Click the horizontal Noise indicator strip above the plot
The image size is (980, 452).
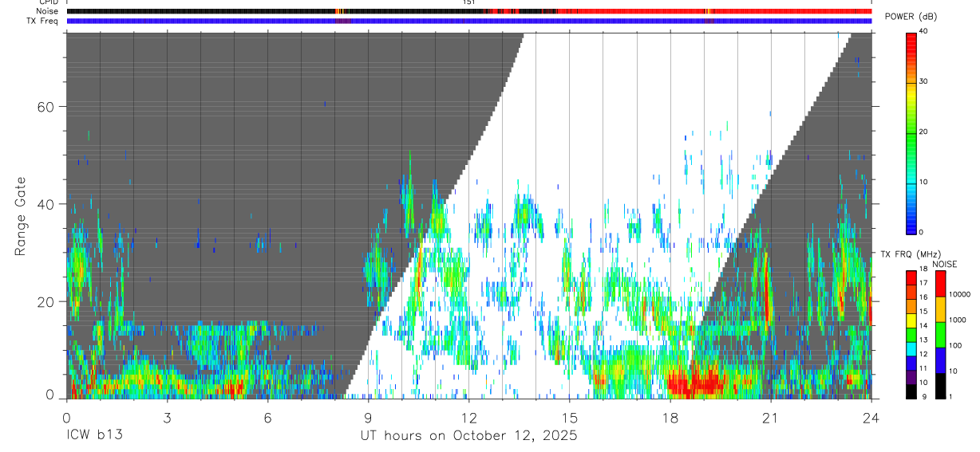[469, 11]
